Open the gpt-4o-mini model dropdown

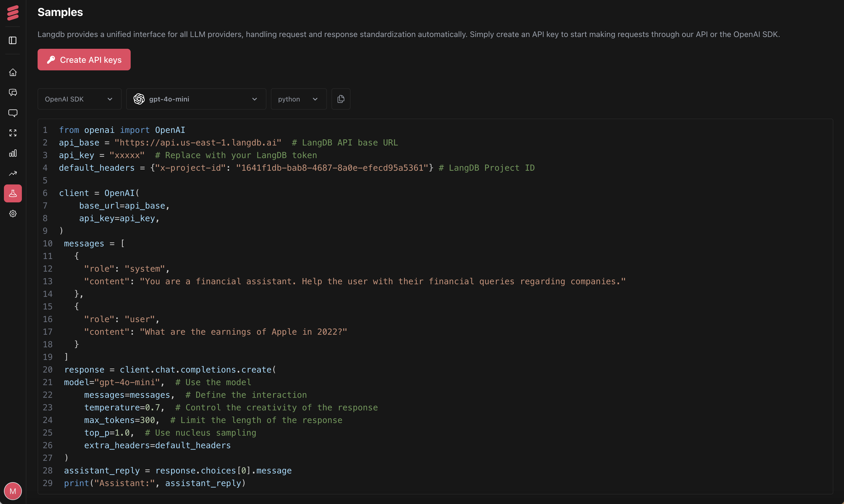point(196,99)
